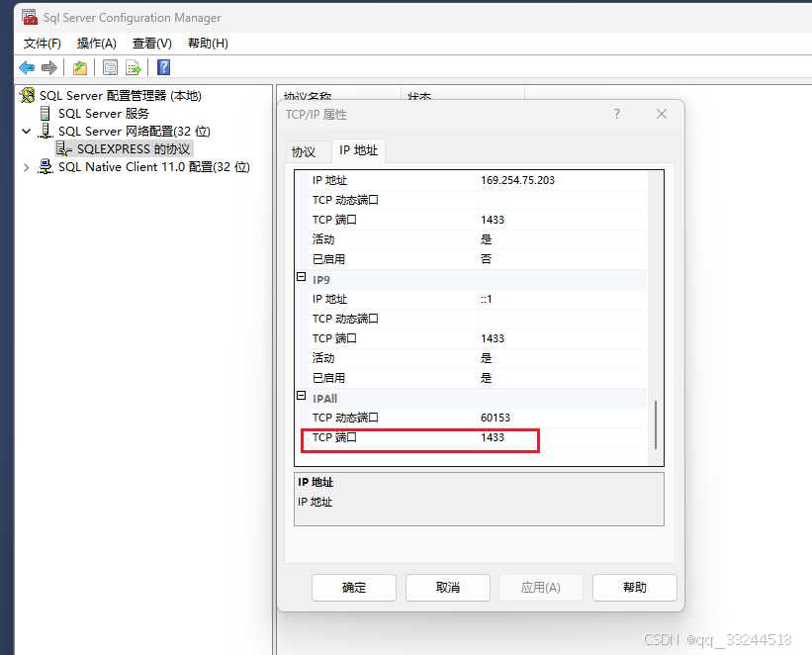Image resolution: width=812 pixels, height=655 pixels.
Task: Click the blue question mark help toolbar icon
Action: point(162,67)
